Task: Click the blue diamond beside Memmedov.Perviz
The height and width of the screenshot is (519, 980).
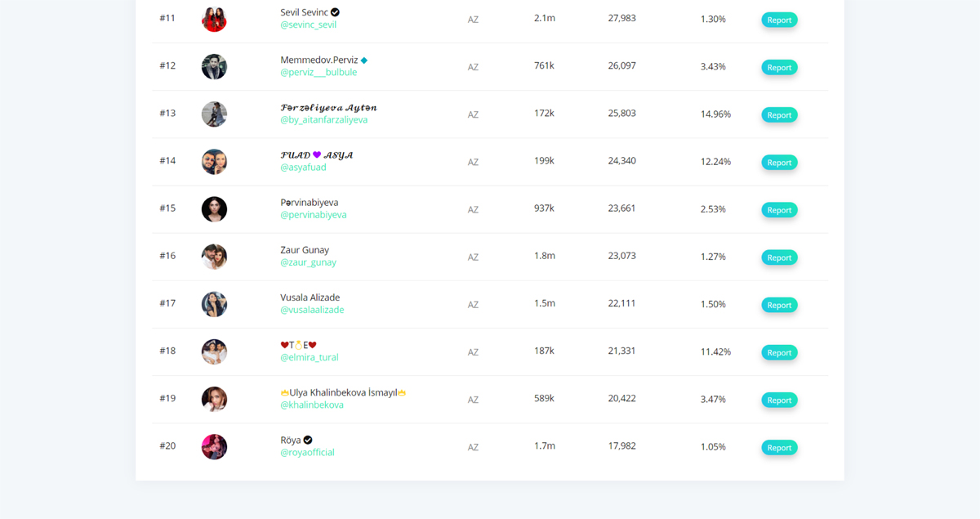Action: 364,60
